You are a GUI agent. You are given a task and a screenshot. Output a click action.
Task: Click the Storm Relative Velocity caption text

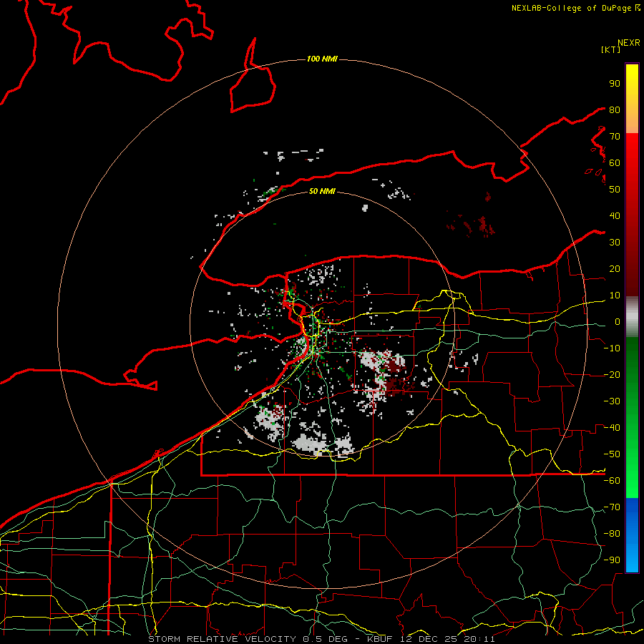tap(321, 639)
